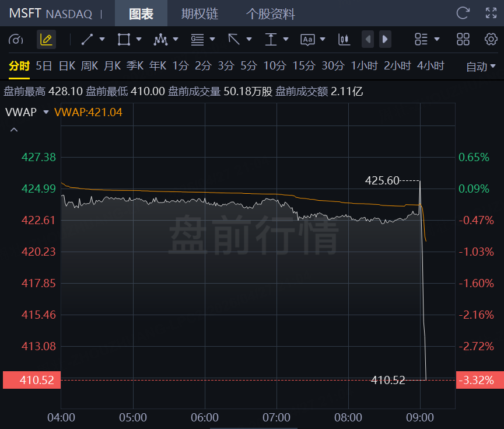Viewport: 504px width, 429px height.
Task: Select the Fibonacci retracement lines tool
Action: (197, 40)
